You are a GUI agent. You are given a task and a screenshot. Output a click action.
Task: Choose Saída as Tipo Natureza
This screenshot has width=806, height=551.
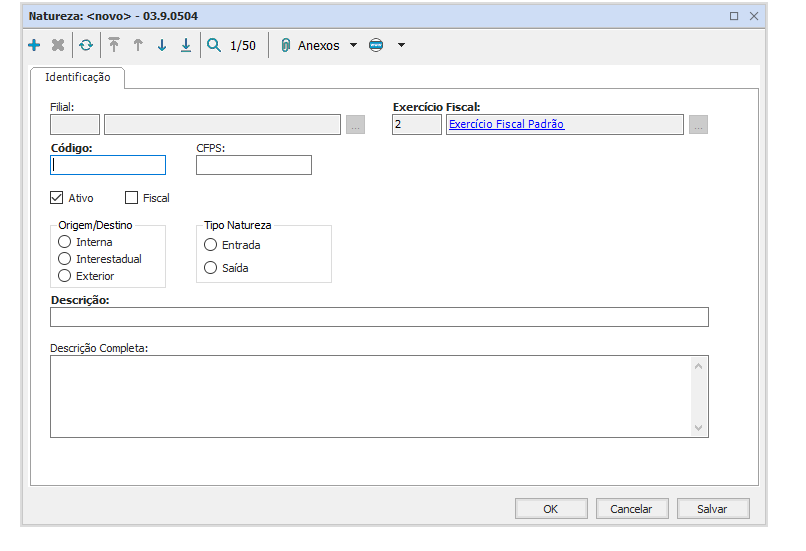click(210, 268)
